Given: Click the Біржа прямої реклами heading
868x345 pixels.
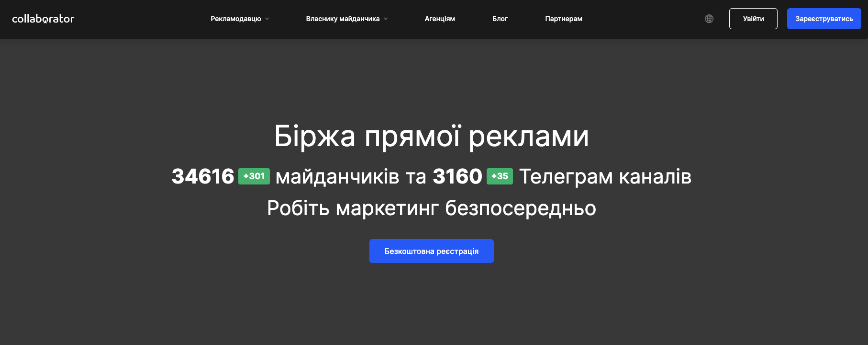Looking at the screenshot, I should (432, 137).
